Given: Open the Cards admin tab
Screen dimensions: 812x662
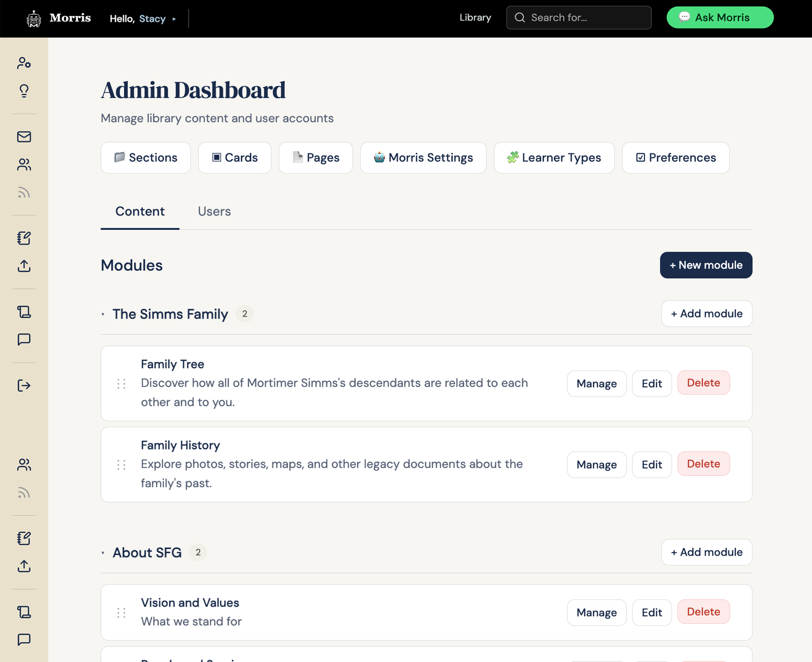Looking at the screenshot, I should [x=235, y=158].
